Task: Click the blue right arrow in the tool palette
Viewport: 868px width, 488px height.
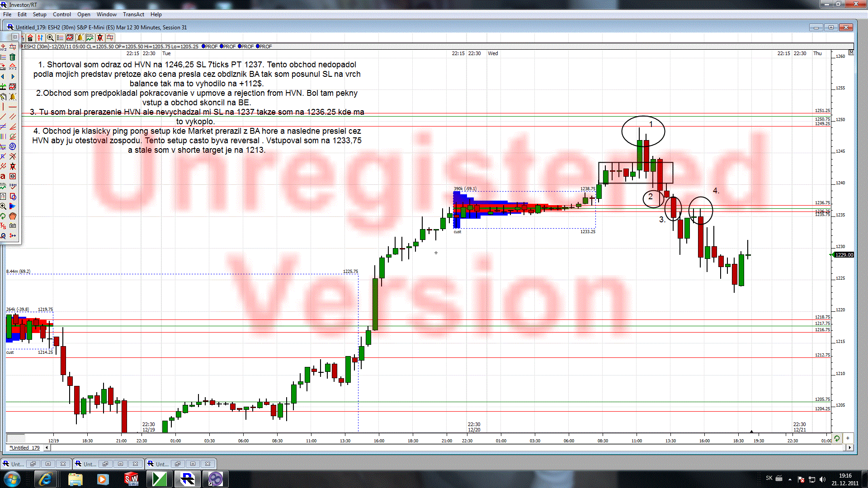Action: (x=13, y=77)
